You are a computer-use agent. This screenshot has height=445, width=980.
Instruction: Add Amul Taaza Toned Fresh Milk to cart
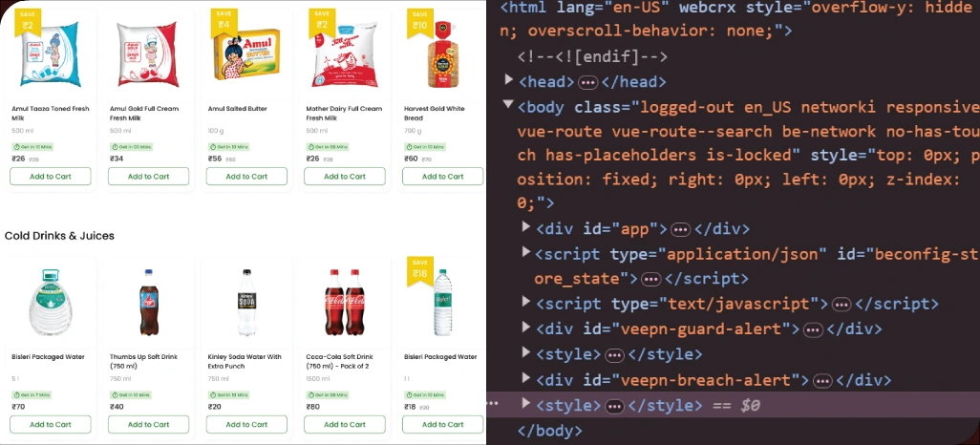click(x=51, y=177)
